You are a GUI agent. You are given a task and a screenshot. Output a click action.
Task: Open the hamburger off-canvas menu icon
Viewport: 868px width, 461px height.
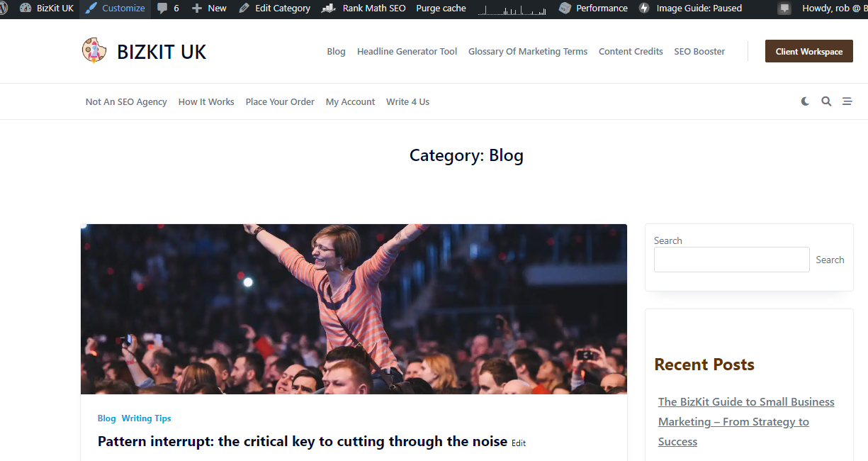(x=847, y=101)
